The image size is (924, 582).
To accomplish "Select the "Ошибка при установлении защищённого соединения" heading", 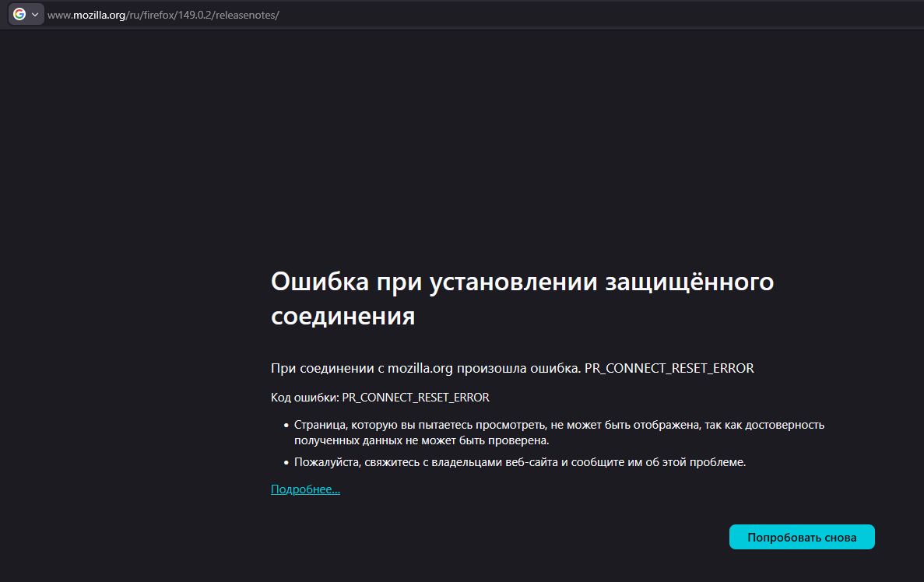I will (522, 298).
